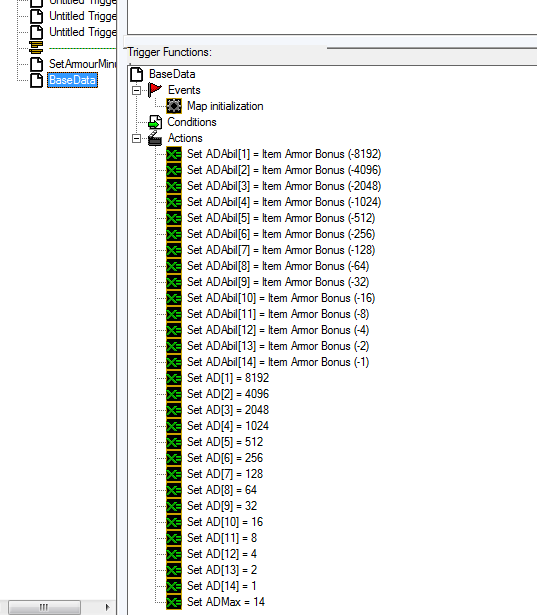This screenshot has width=537, height=615.
Task: Click icon for Set AD[3] = 2048
Action: [174, 410]
